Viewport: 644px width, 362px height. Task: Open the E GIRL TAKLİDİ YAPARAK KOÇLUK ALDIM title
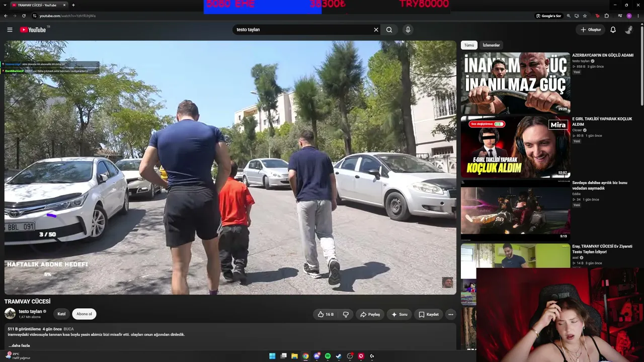click(602, 122)
